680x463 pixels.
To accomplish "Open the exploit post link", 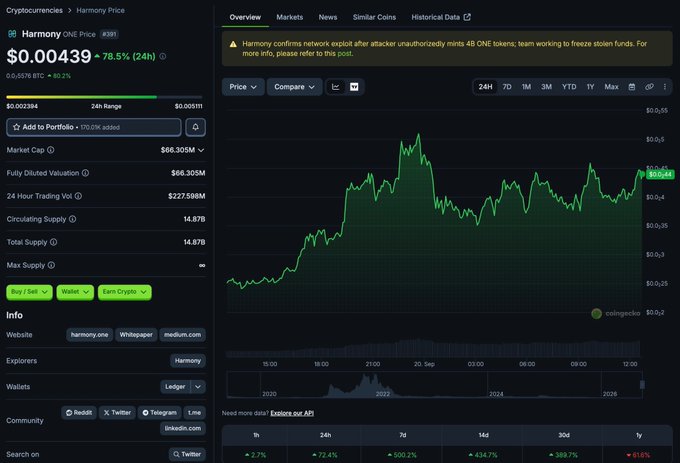I will click(x=345, y=54).
